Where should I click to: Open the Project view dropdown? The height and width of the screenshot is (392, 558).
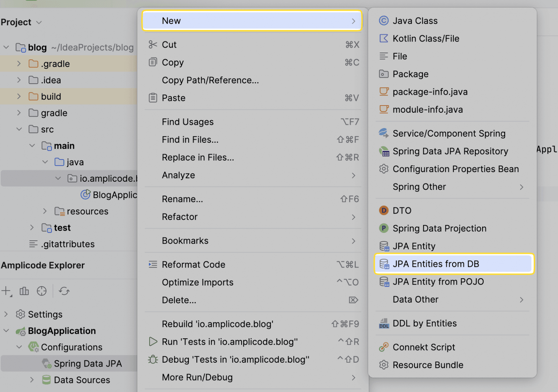coord(39,22)
